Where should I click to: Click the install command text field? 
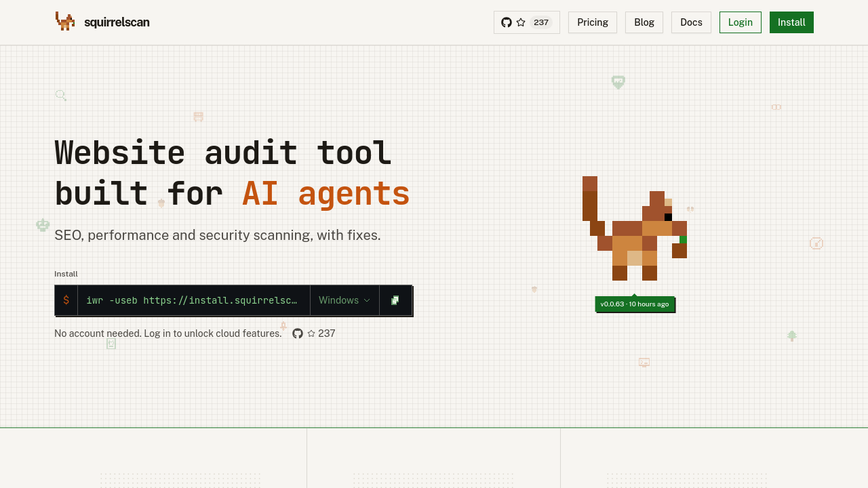(x=194, y=300)
